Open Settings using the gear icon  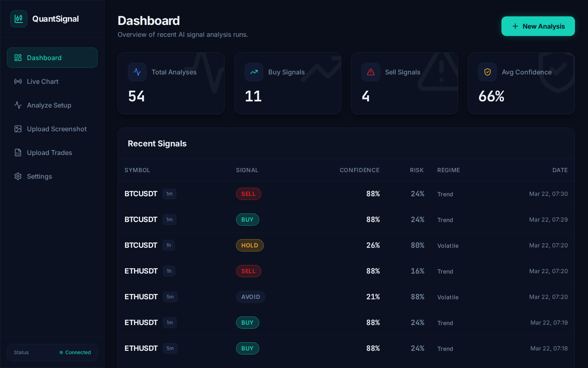18,176
